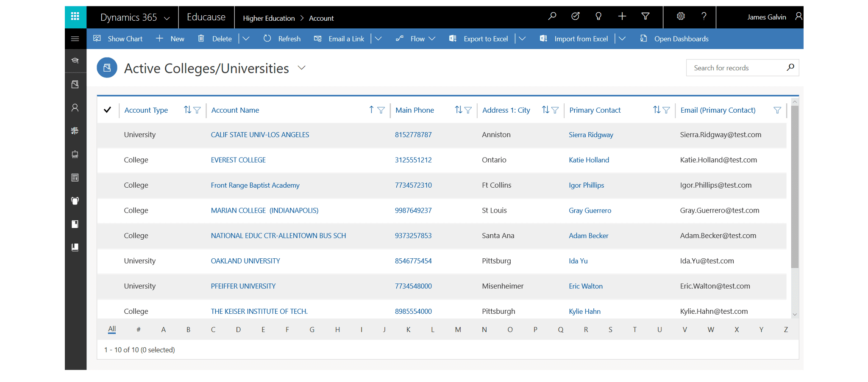Click the Educause app name
The width and height of the screenshot is (868, 382).
coord(206,17)
